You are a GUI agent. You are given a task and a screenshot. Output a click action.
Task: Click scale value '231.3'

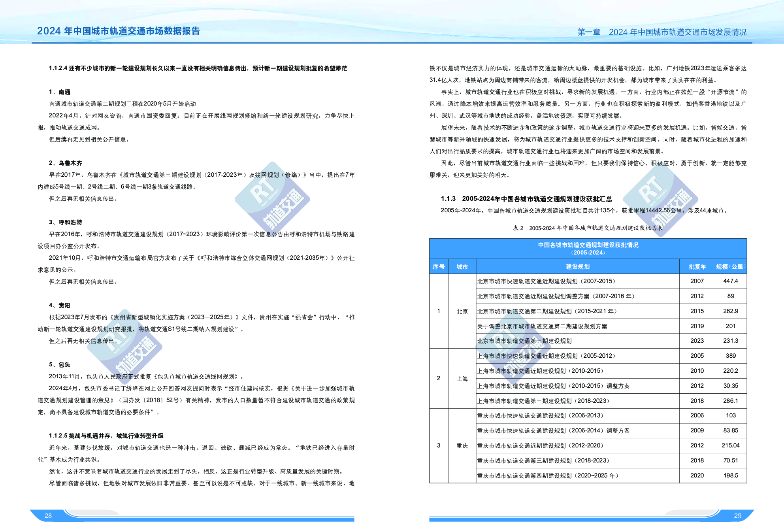pos(731,341)
